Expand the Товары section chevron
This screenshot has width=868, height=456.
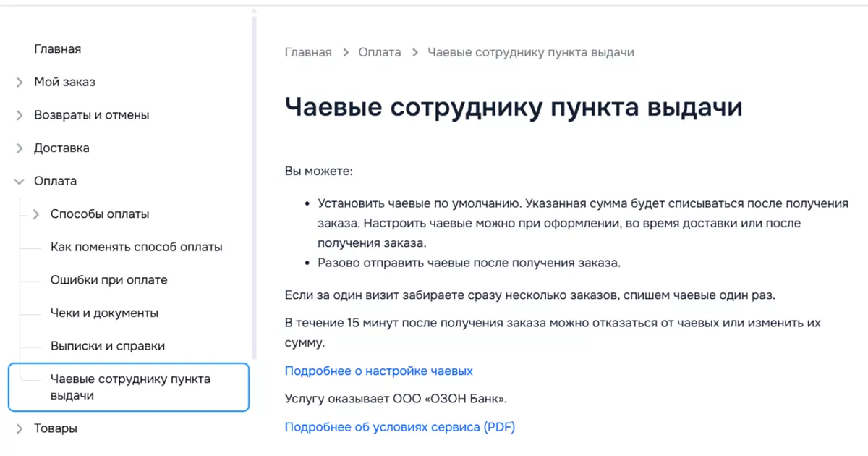coord(20,428)
